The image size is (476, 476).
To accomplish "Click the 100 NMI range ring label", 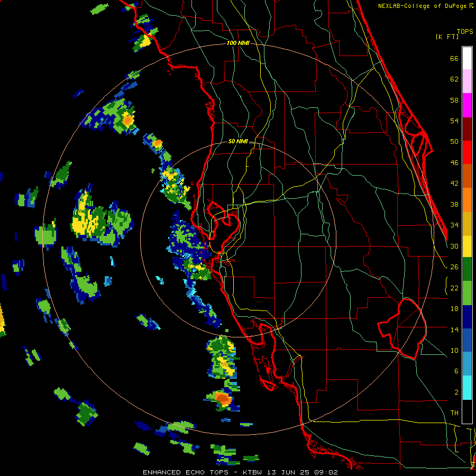I will (x=238, y=43).
